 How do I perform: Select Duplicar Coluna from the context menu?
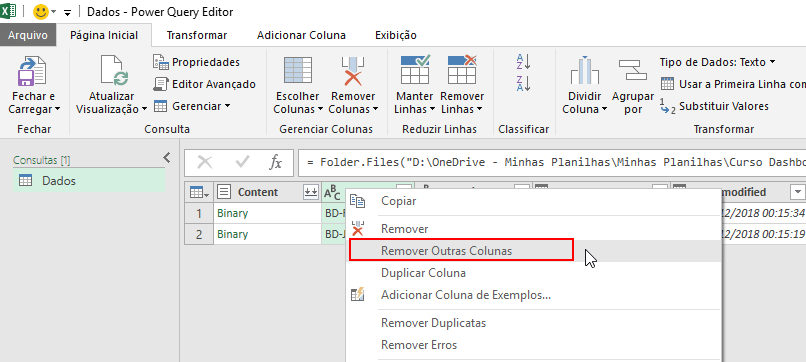pyautogui.click(x=424, y=273)
